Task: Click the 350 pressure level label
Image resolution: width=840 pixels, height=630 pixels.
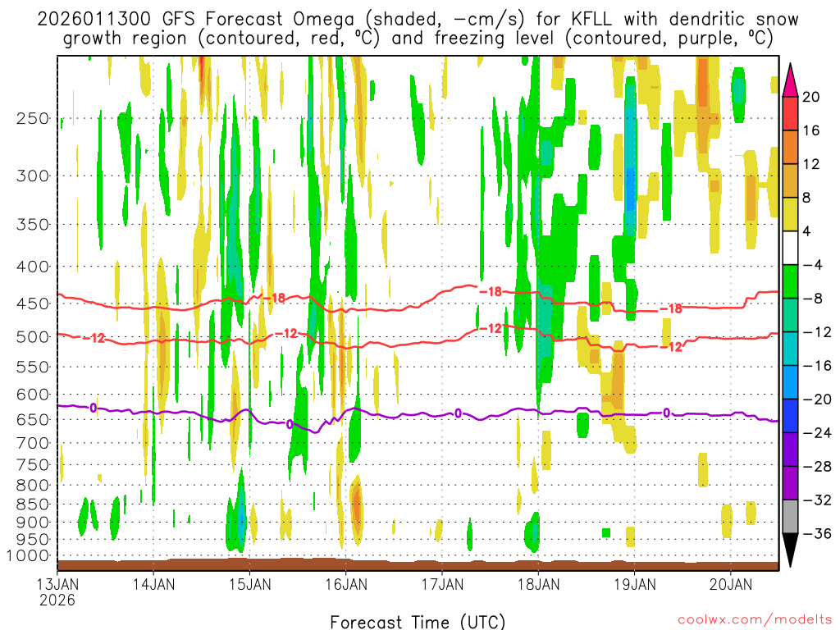Action: [33, 225]
